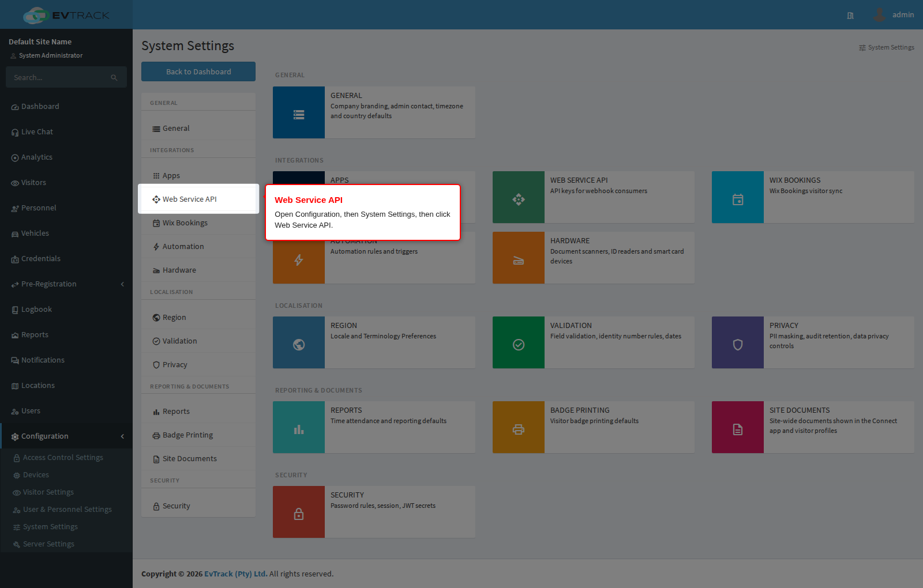Screen dimensions: 923x588
Task: Click the door icon in top bar
Action: point(850,16)
